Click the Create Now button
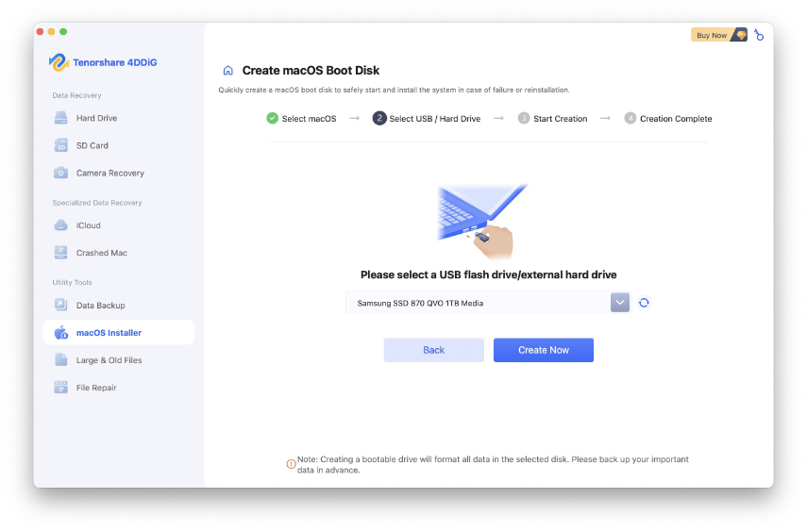The height and width of the screenshot is (532, 807). 544,350
